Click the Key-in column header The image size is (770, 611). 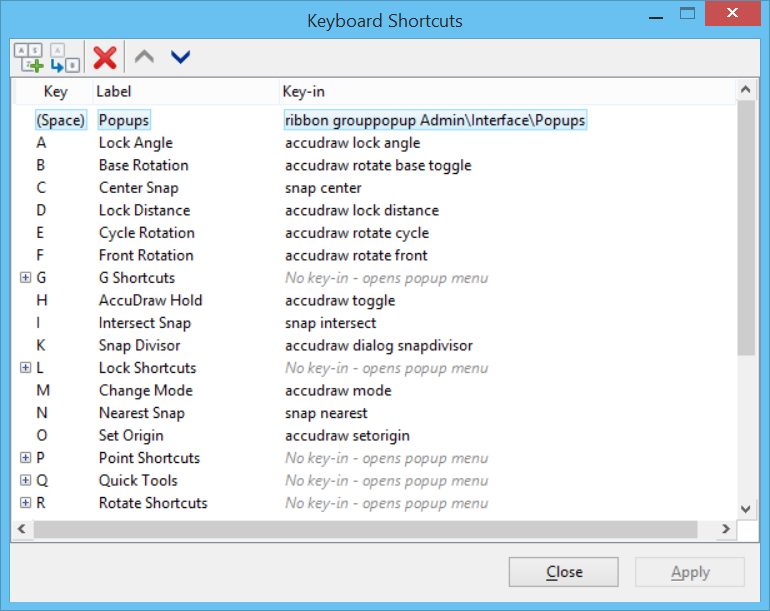click(304, 91)
